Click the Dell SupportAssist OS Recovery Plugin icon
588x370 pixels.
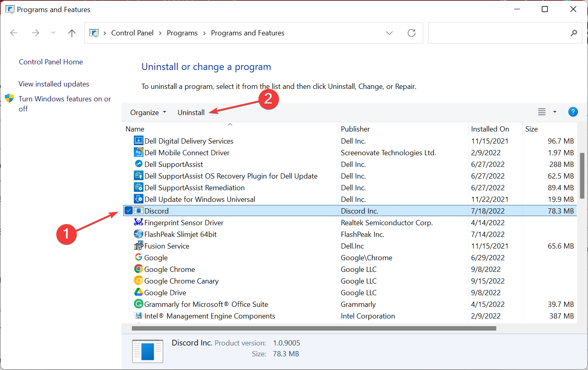click(x=138, y=175)
